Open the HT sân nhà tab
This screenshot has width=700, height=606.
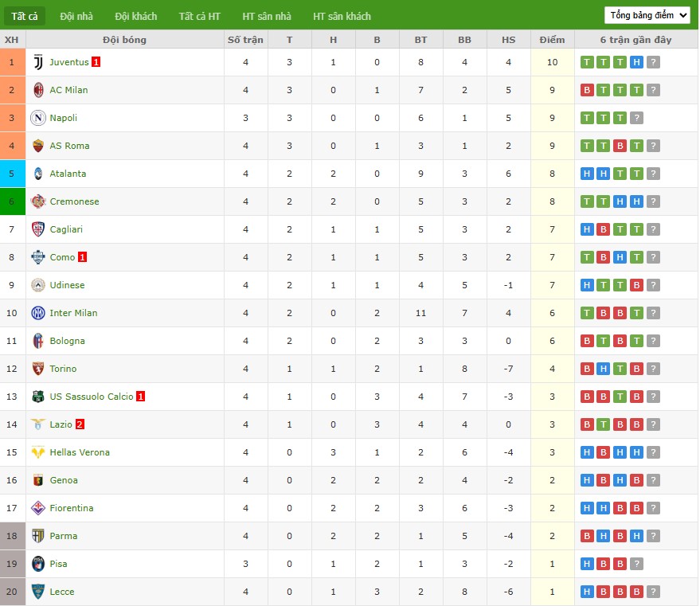coord(267,16)
